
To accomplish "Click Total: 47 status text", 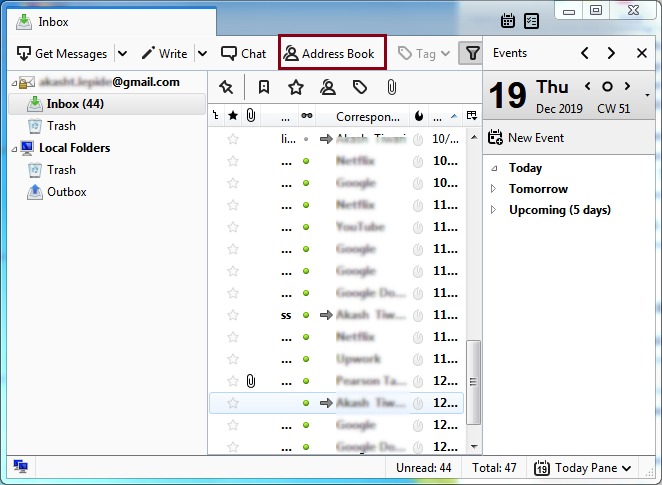I will (x=494, y=468).
